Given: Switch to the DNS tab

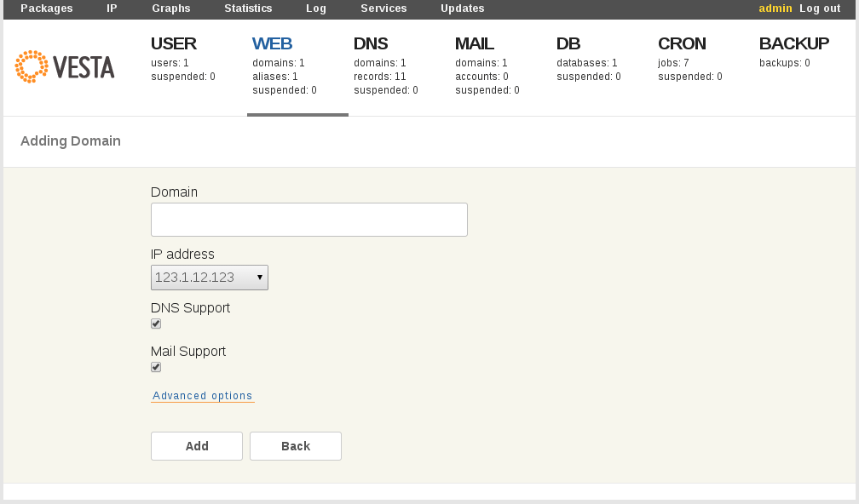Looking at the screenshot, I should (x=371, y=43).
